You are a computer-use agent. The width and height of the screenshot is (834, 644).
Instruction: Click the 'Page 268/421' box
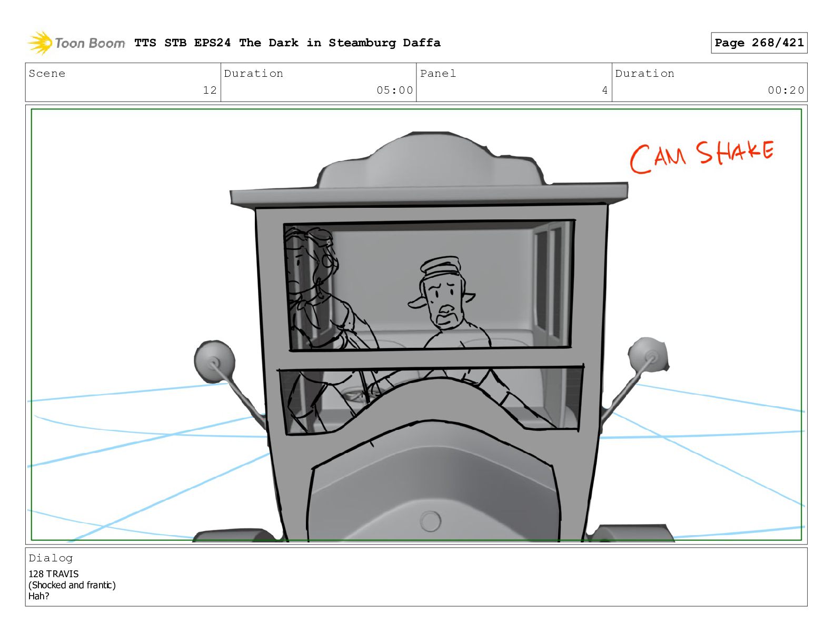coord(759,43)
